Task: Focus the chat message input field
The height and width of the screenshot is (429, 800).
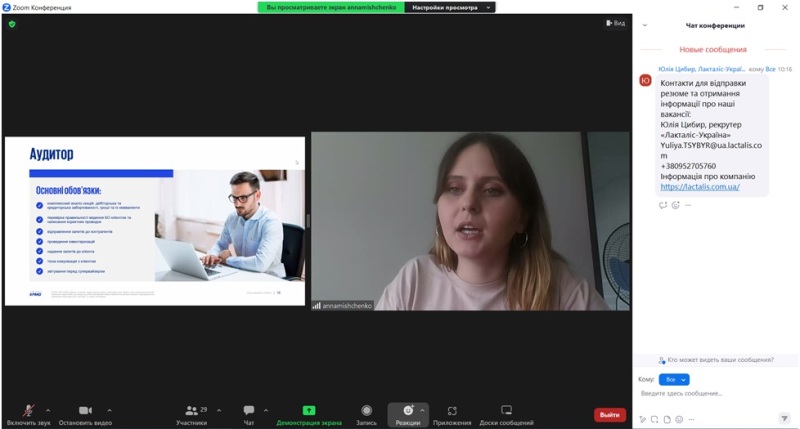Action: [716, 394]
